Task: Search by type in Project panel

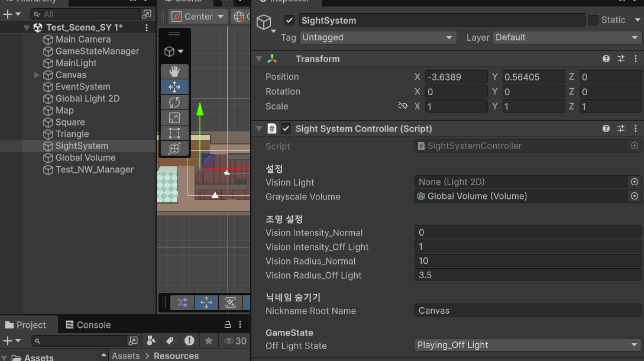Action: coord(151,340)
